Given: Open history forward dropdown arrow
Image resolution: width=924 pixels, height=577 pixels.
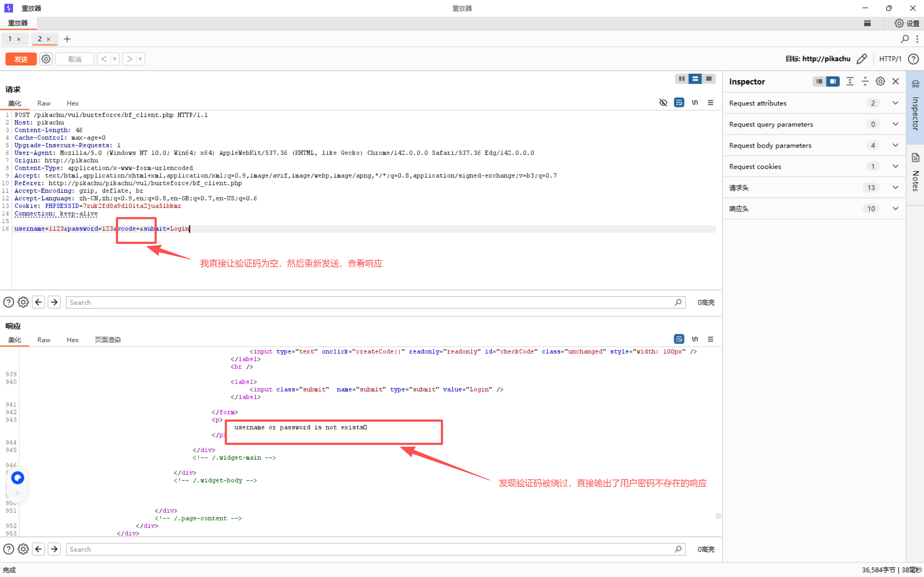Looking at the screenshot, I should click(140, 59).
